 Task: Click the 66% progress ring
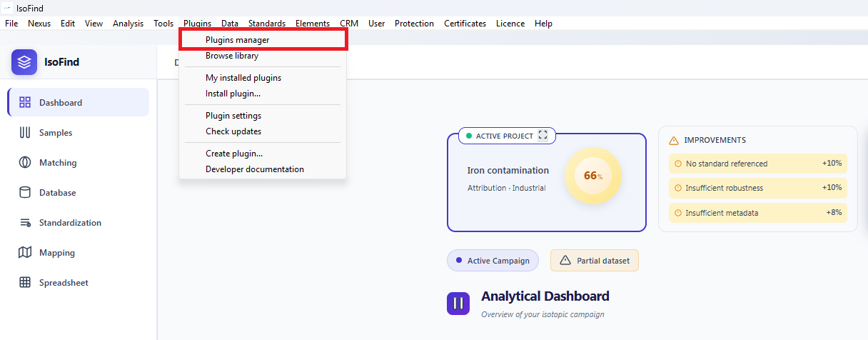593,176
